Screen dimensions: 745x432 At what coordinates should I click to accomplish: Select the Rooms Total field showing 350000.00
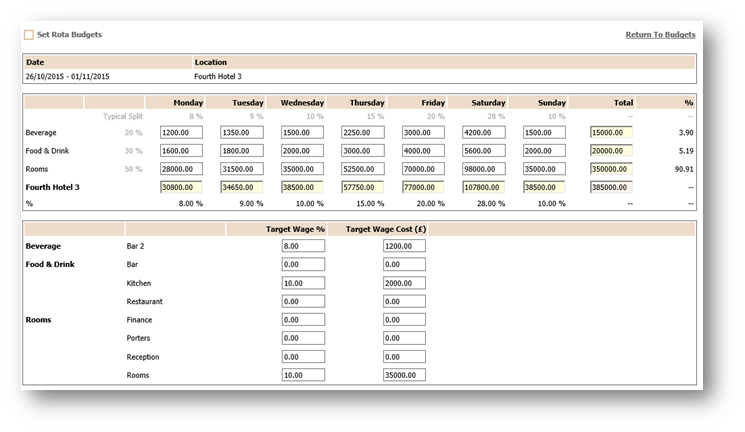click(612, 169)
